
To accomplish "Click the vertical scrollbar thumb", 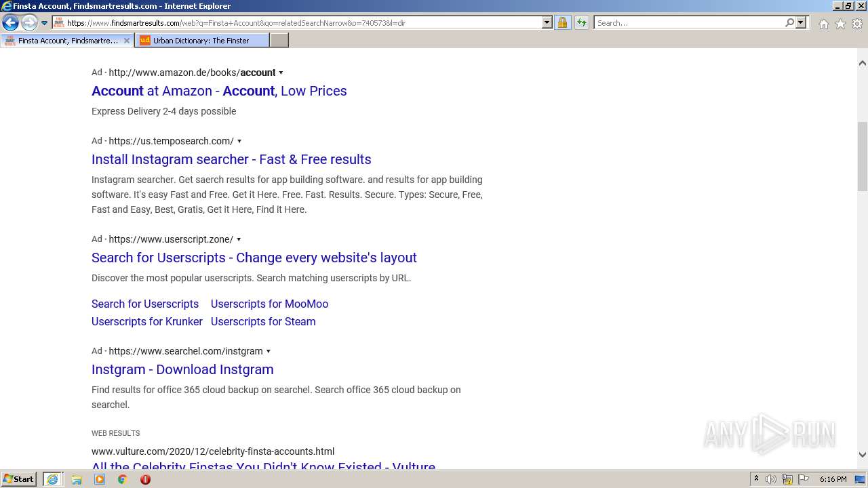I will (863, 157).
